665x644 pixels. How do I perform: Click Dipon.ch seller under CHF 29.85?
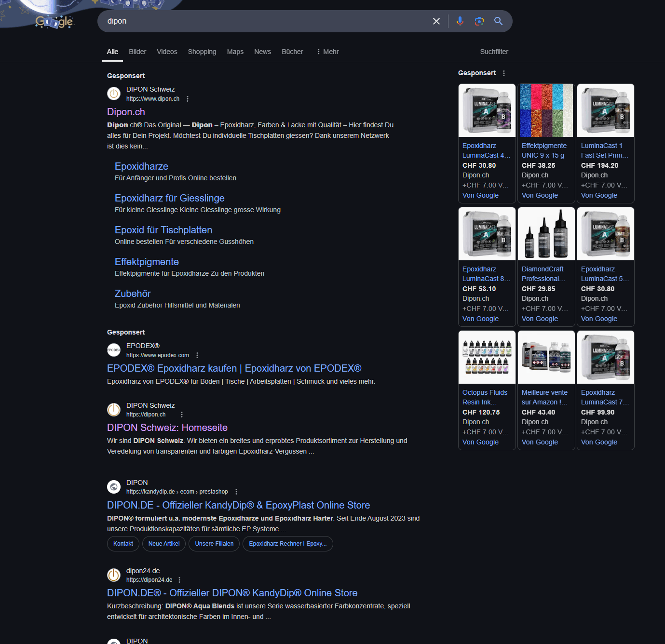coord(535,298)
